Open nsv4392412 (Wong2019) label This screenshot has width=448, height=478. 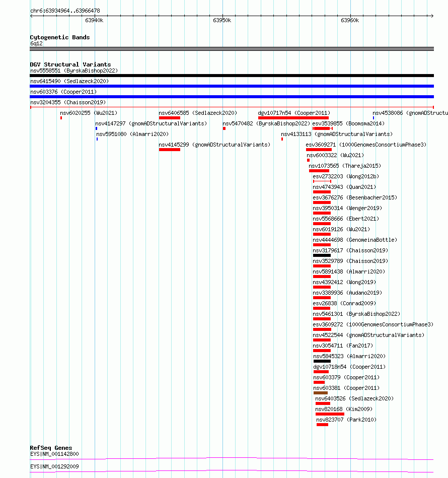click(344, 282)
